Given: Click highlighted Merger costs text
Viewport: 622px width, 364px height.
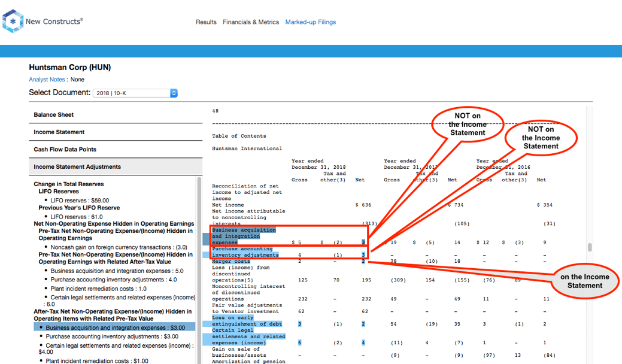Looking at the screenshot, I should coord(231,262).
